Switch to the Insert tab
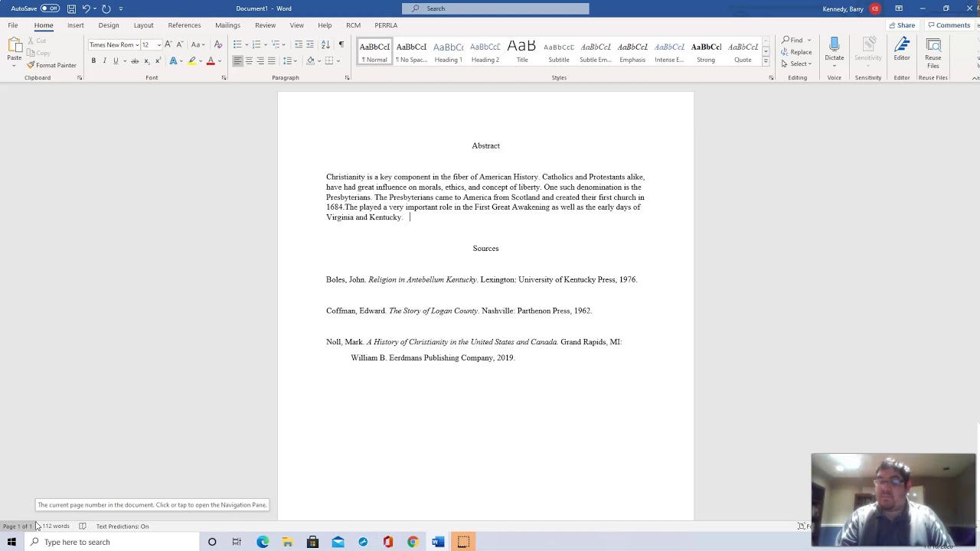Screen dimensions: 980x551 click(75, 25)
